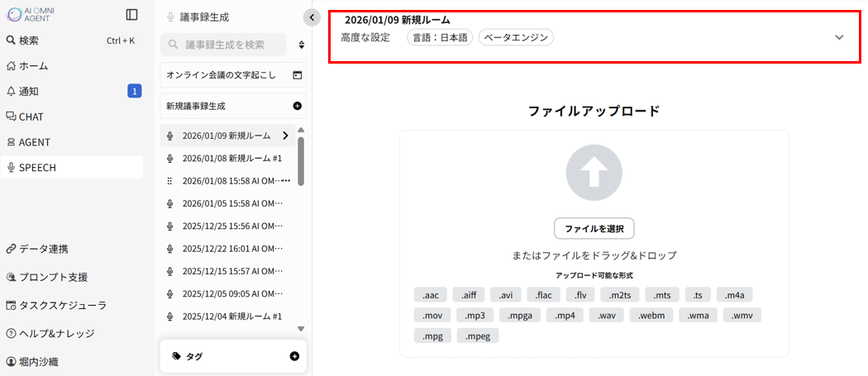868x376 pixels.
Task: Click the AI OMNI AGENT logo
Action: tap(31, 14)
